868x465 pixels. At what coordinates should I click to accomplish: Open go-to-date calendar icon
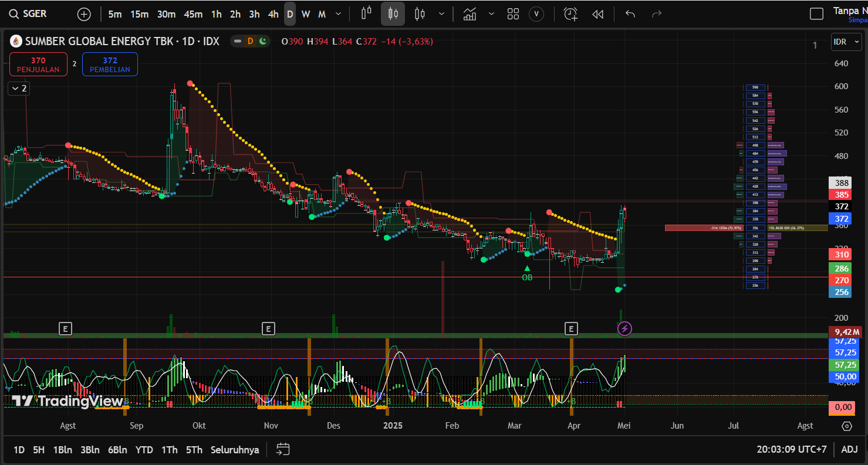283,450
